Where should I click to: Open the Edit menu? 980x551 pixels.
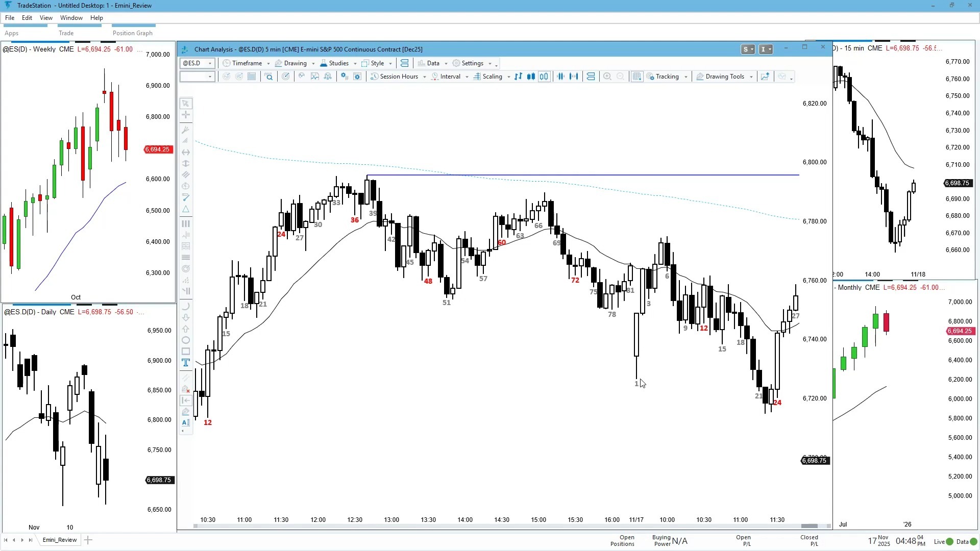27,18
